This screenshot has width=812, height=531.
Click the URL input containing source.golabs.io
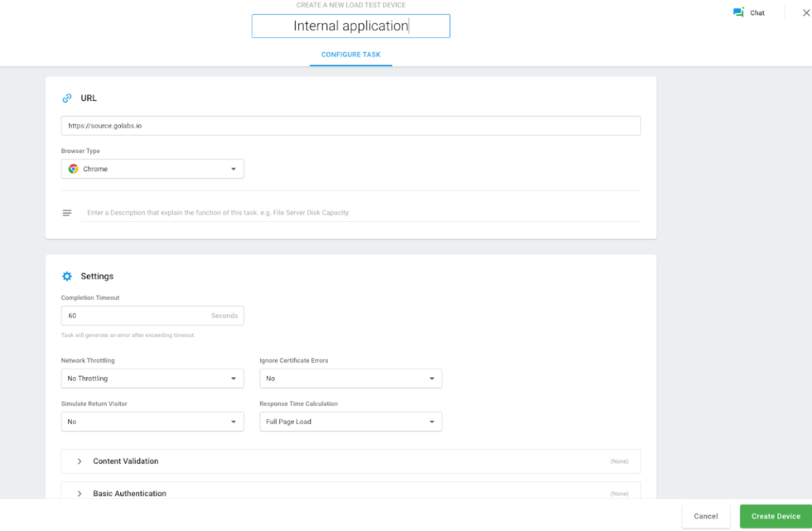(x=350, y=125)
